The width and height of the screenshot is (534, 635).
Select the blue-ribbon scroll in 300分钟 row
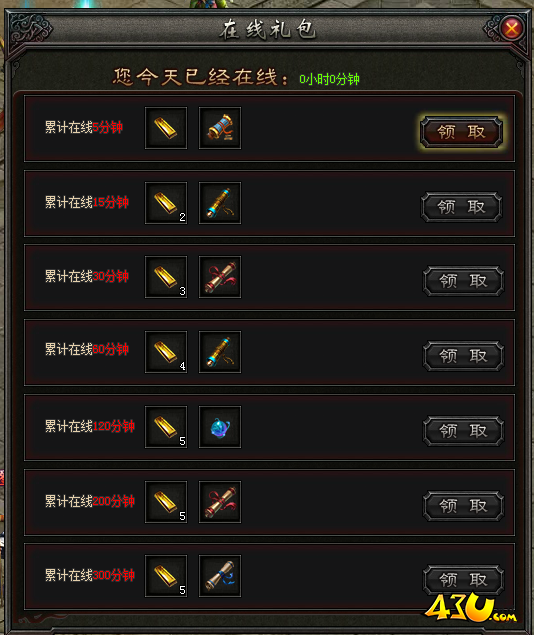click(220, 576)
